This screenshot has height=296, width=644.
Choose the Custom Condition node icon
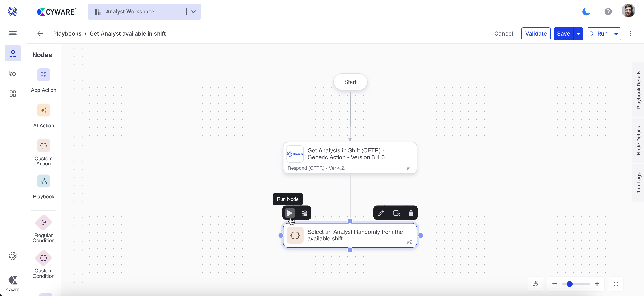click(x=43, y=258)
